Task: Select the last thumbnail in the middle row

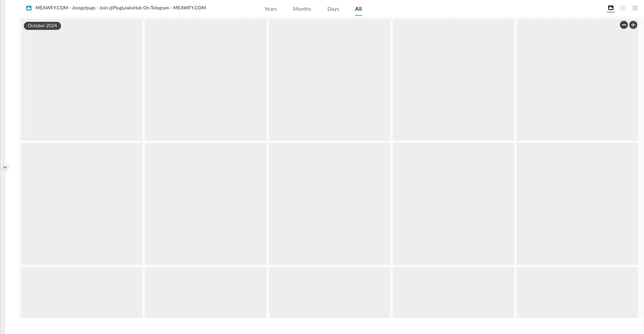Action: coord(577,203)
